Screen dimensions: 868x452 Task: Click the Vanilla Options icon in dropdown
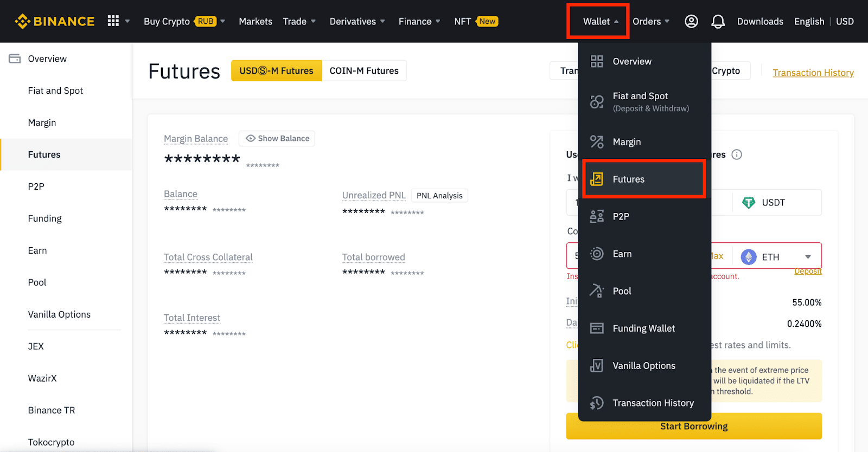pos(597,365)
